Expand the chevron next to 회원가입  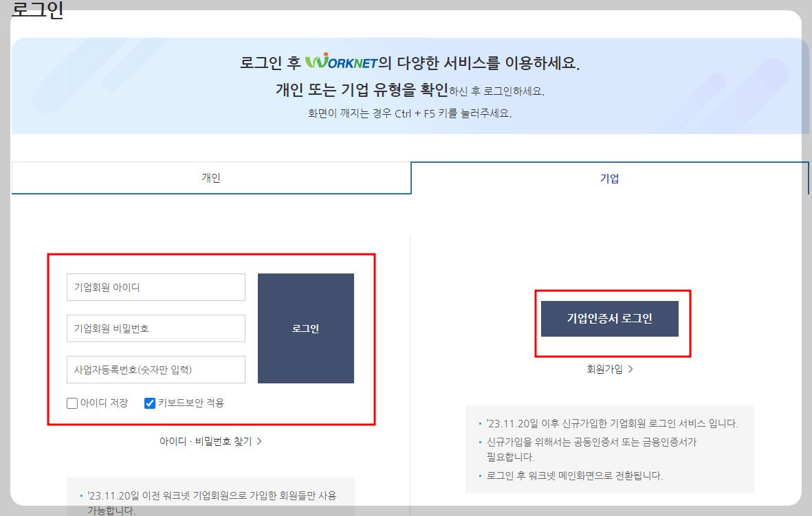[629, 368]
